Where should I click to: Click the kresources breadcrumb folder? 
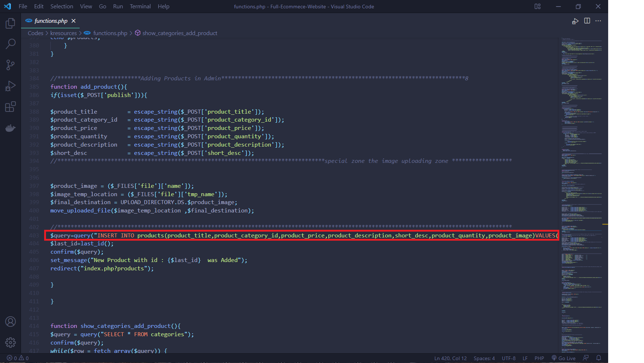point(63,33)
